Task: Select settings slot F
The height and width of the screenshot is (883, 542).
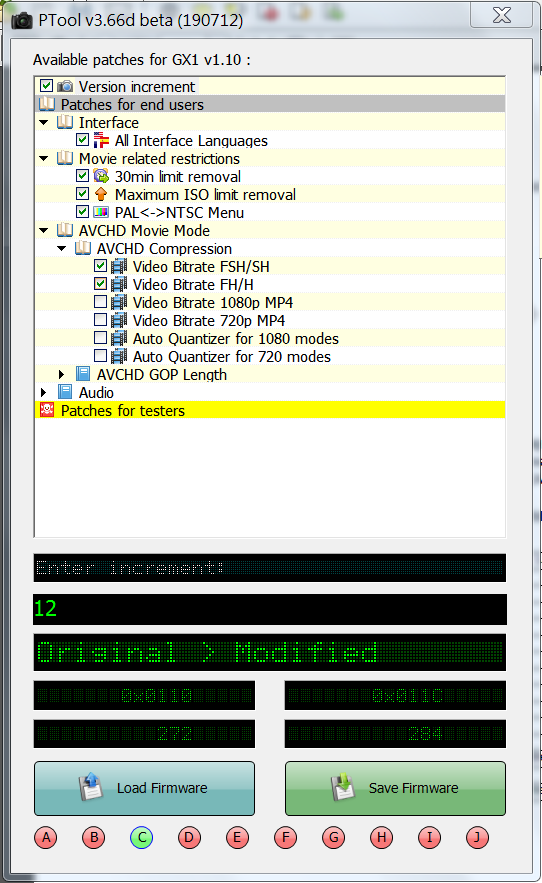Action: point(286,838)
